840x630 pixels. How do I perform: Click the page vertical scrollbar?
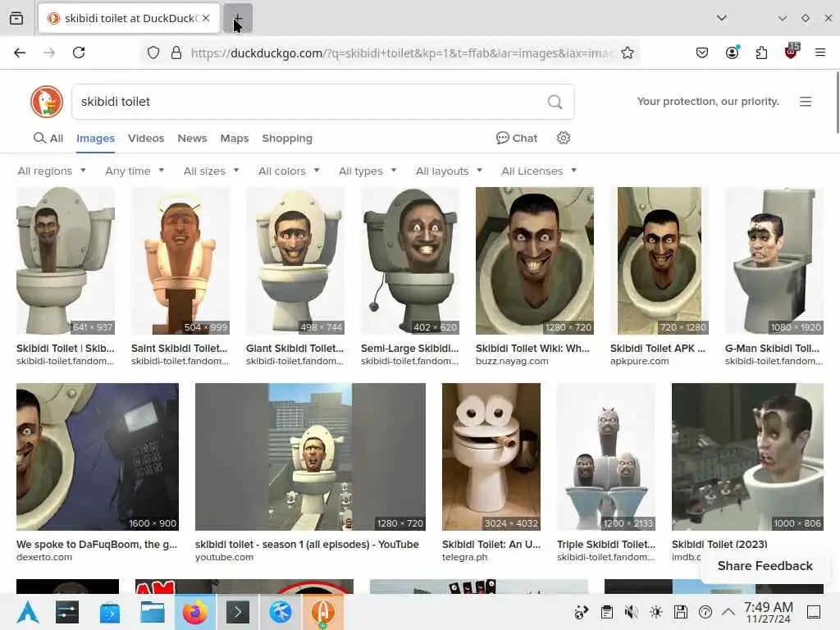click(837, 102)
